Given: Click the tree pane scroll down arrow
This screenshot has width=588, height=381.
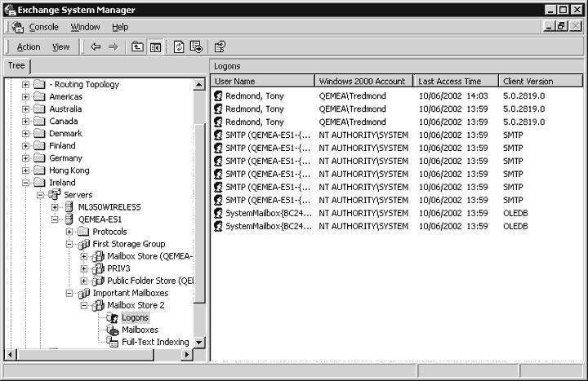Looking at the screenshot, I should click(x=198, y=343).
